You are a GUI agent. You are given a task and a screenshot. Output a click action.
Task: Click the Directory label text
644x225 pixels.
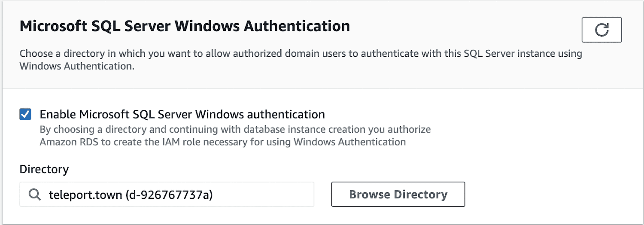(44, 169)
